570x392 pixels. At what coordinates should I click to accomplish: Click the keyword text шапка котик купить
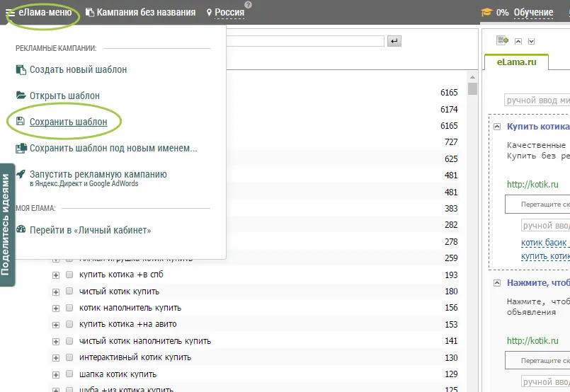[118, 374]
